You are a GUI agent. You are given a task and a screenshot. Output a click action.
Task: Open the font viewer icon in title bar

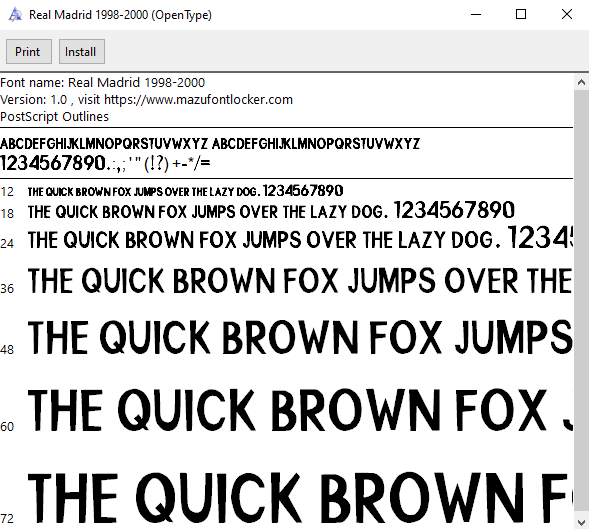pyautogui.click(x=15, y=15)
